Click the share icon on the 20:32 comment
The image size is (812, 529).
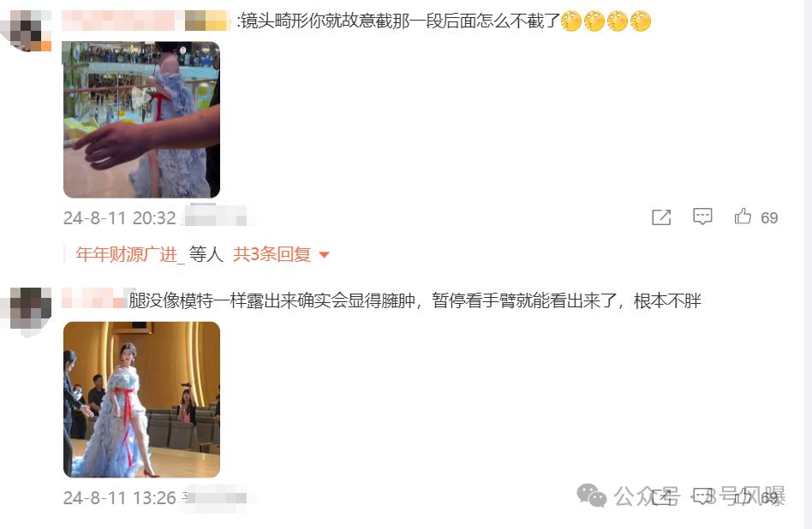coord(661,217)
